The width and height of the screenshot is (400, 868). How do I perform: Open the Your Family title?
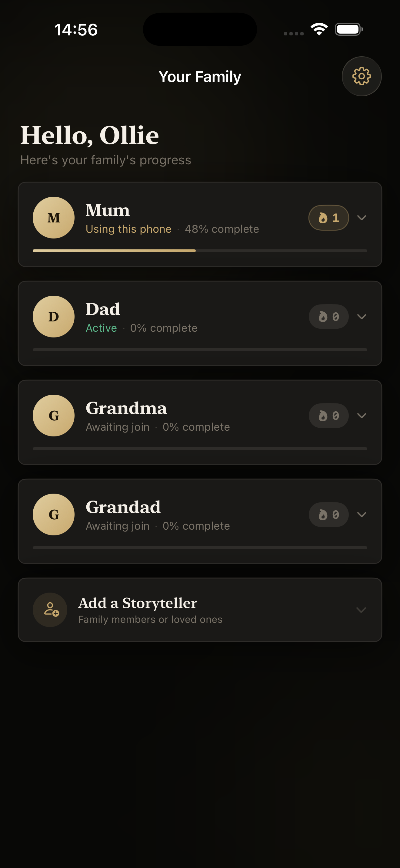[x=200, y=76]
